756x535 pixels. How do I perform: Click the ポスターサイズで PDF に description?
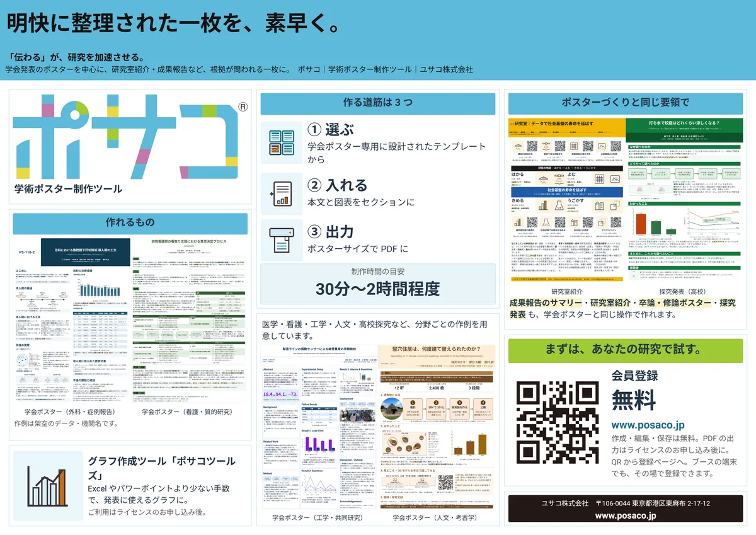click(358, 249)
